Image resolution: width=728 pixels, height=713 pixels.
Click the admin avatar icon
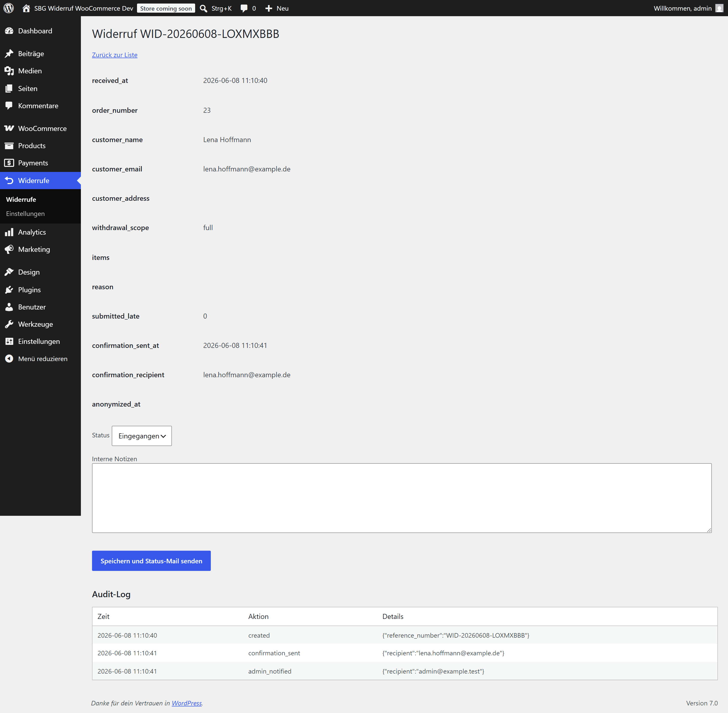click(719, 8)
